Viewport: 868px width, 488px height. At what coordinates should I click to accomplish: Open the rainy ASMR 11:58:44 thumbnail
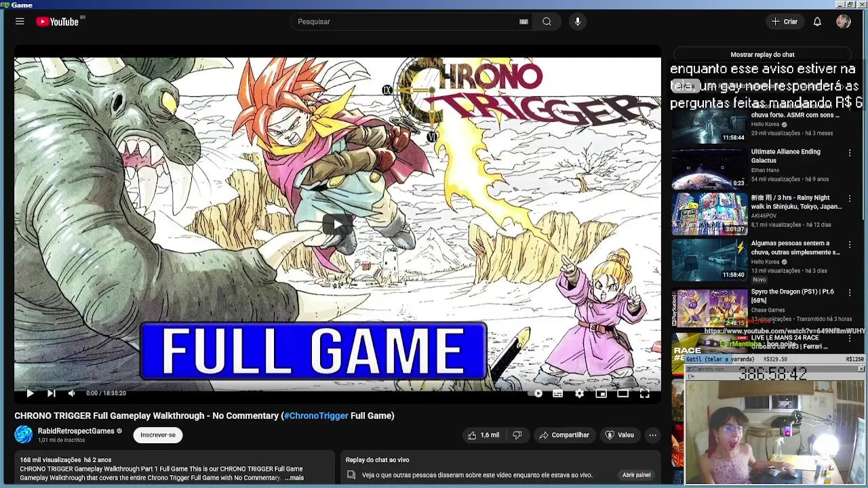(x=709, y=123)
